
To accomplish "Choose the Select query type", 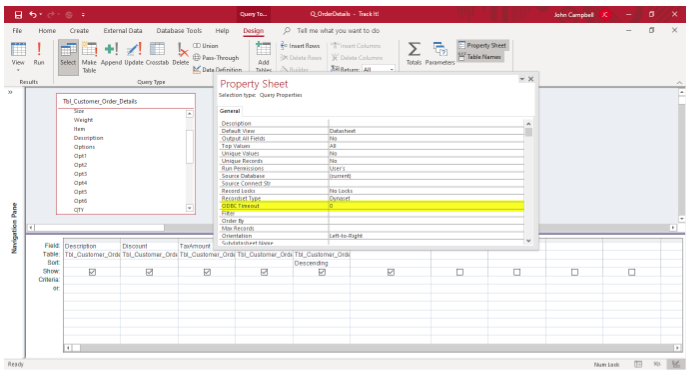I will 68,57.
